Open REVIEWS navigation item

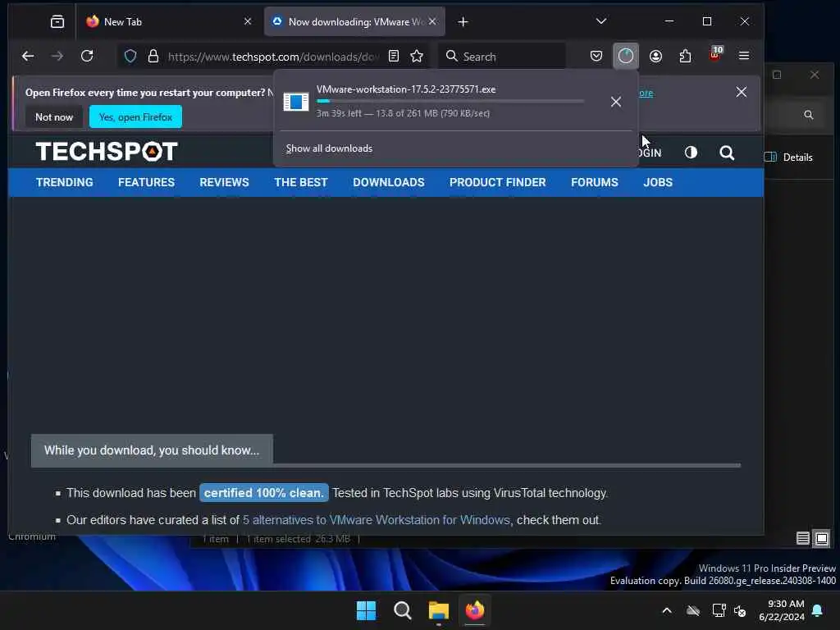(224, 182)
